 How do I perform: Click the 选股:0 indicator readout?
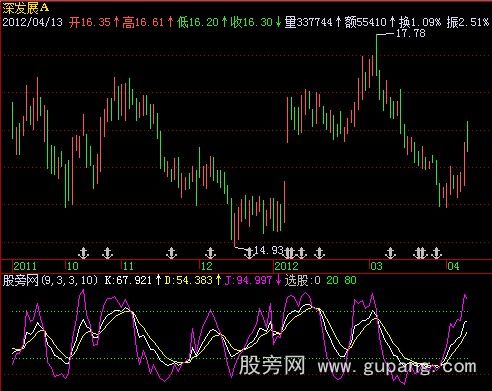(303, 280)
